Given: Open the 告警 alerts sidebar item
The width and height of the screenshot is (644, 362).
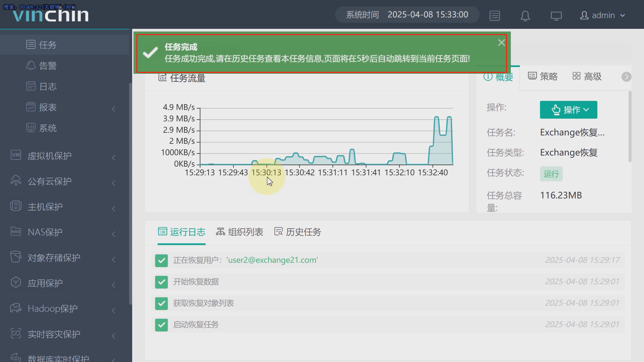Looking at the screenshot, I should click(x=48, y=66).
